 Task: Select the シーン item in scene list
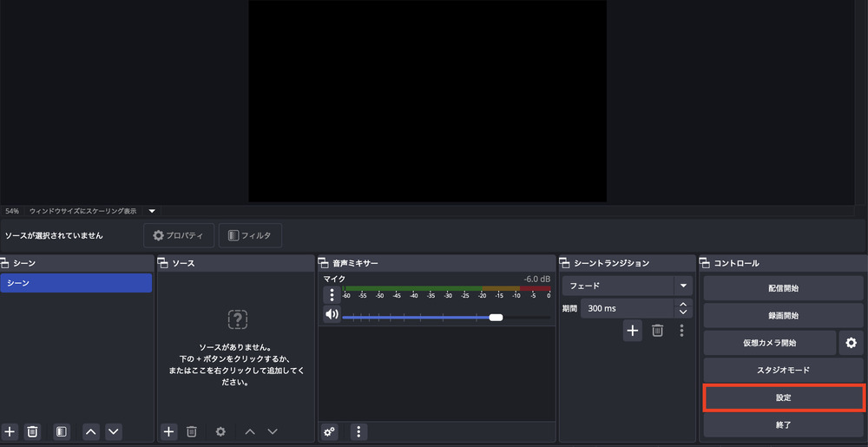(76, 283)
